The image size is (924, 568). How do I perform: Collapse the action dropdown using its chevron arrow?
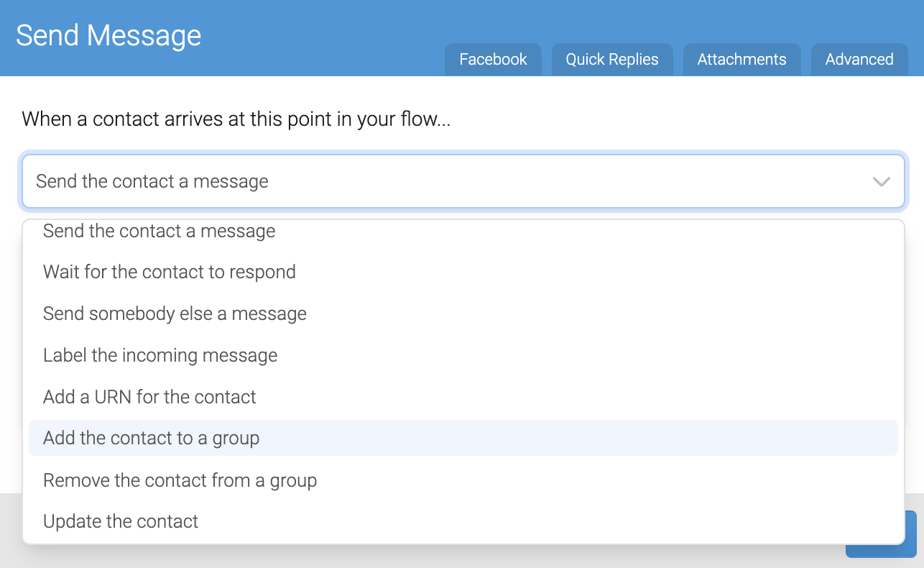(x=882, y=181)
